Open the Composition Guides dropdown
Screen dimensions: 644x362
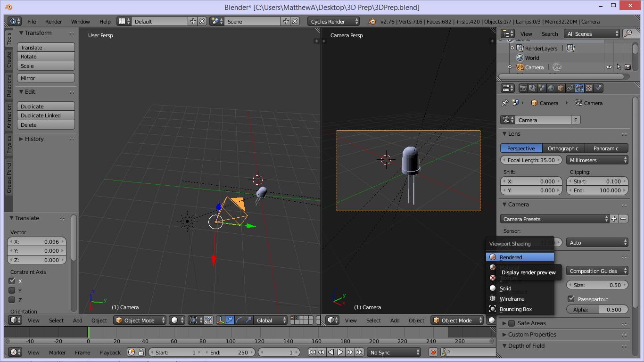point(597,271)
